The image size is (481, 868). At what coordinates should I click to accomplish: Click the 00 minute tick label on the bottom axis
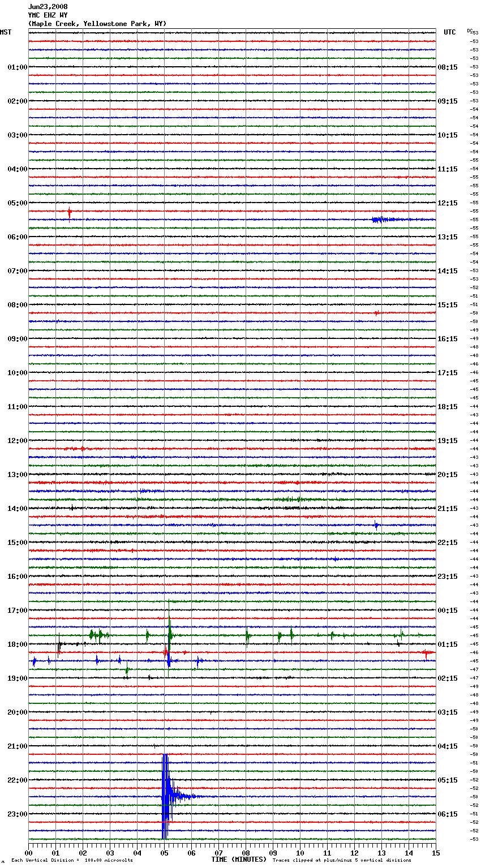[29, 853]
